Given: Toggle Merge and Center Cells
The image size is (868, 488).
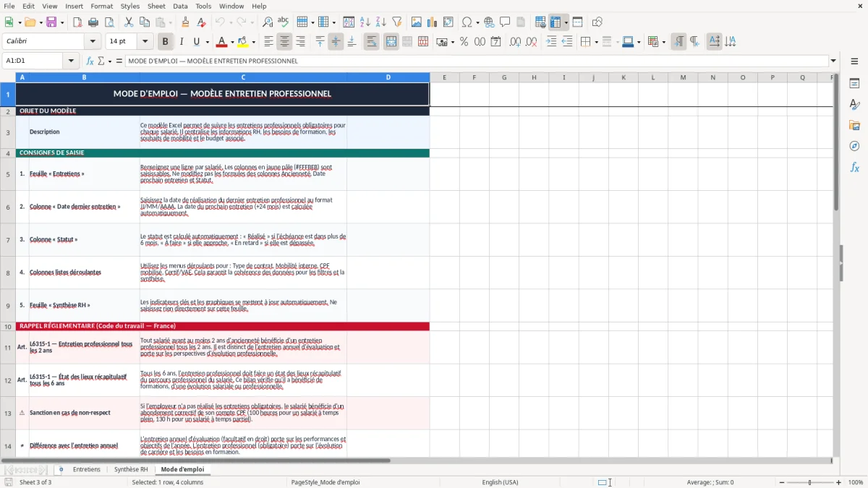Looking at the screenshot, I should (391, 42).
